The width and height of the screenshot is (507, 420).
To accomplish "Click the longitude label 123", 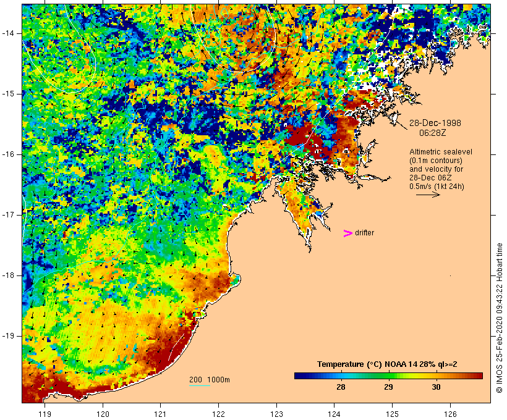I will [x=276, y=414].
